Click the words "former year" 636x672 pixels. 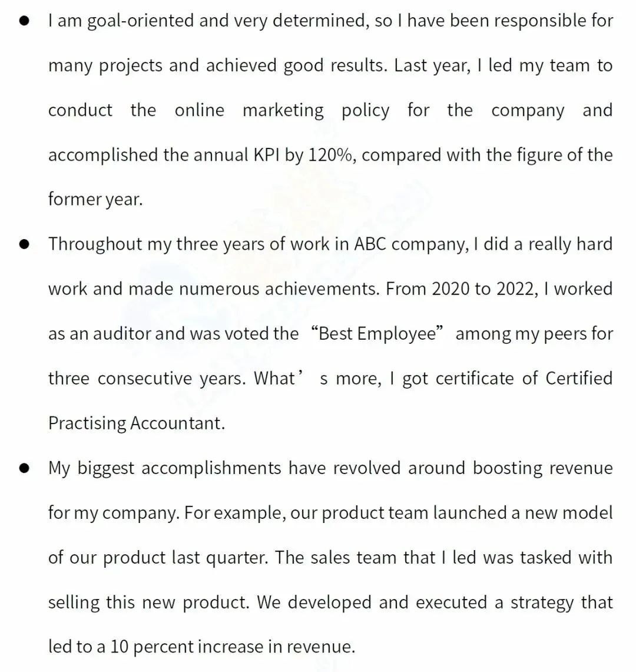point(95,200)
